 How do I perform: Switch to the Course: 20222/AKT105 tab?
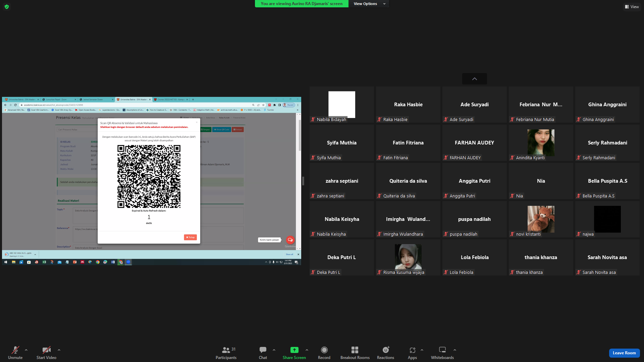[171, 100]
